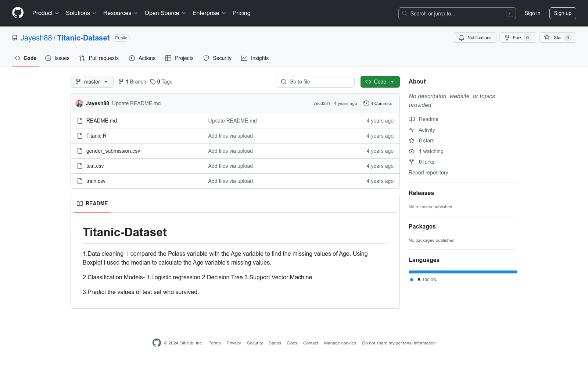Open the Titanic-Dataset repository link
Image resolution: width=588 pixels, height=368 pixels.
click(83, 38)
